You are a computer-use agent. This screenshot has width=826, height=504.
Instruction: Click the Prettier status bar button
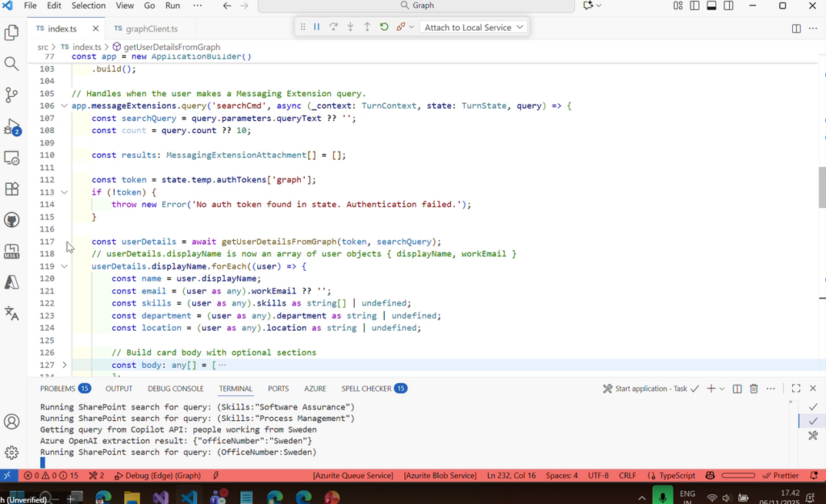point(780,476)
